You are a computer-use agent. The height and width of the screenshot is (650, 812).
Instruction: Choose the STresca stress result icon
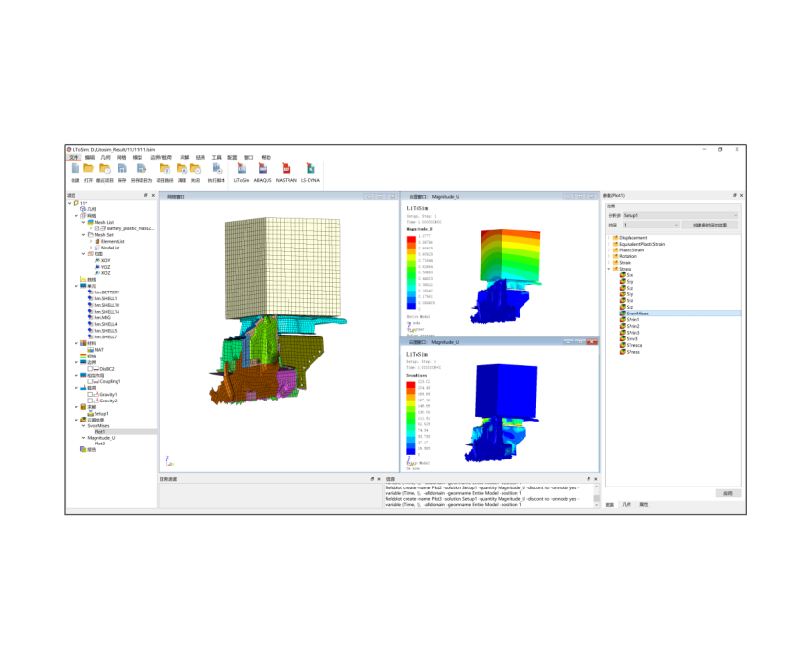tap(623, 345)
